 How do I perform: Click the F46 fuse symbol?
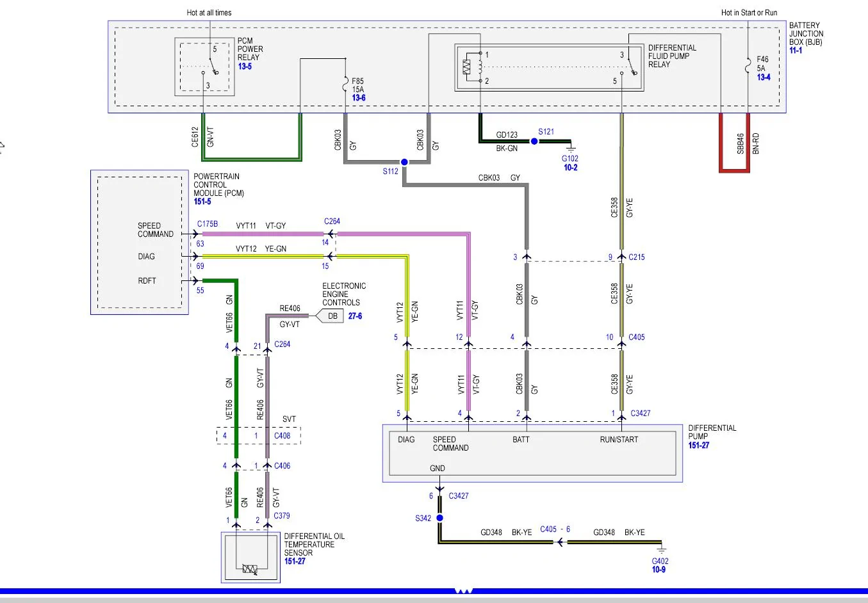747,65
